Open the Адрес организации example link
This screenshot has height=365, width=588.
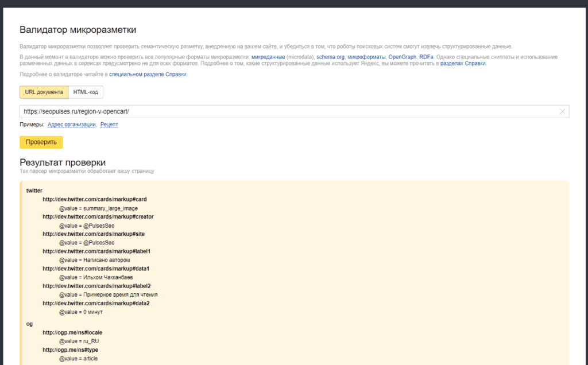72,125
